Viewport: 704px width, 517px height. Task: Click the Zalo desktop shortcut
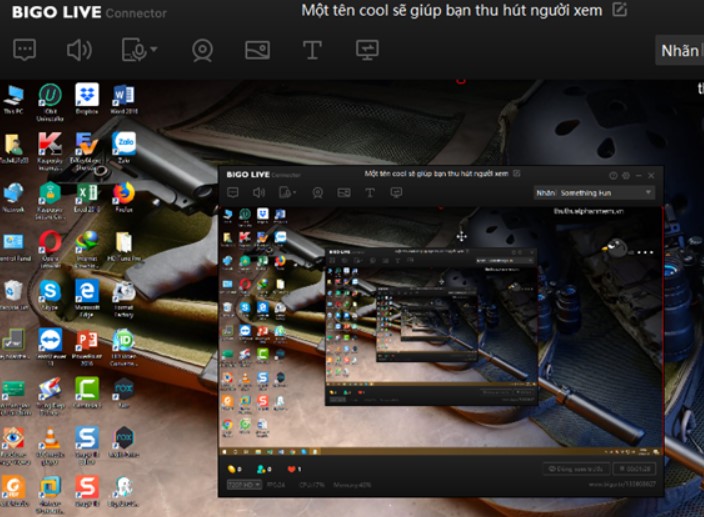click(124, 145)
